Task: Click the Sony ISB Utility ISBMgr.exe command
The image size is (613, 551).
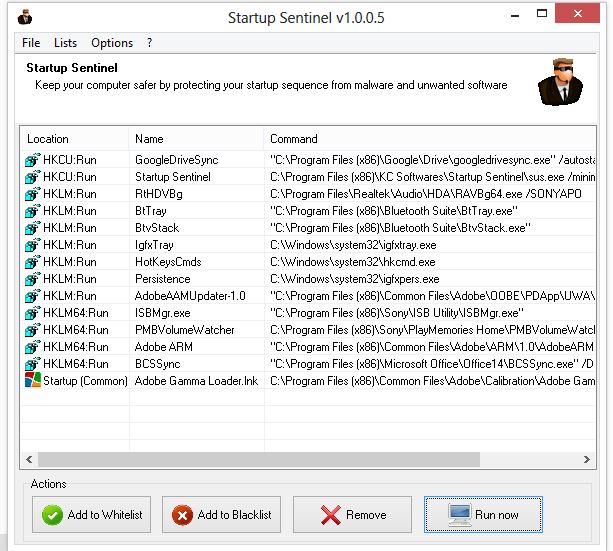Action: pos(397,313)
